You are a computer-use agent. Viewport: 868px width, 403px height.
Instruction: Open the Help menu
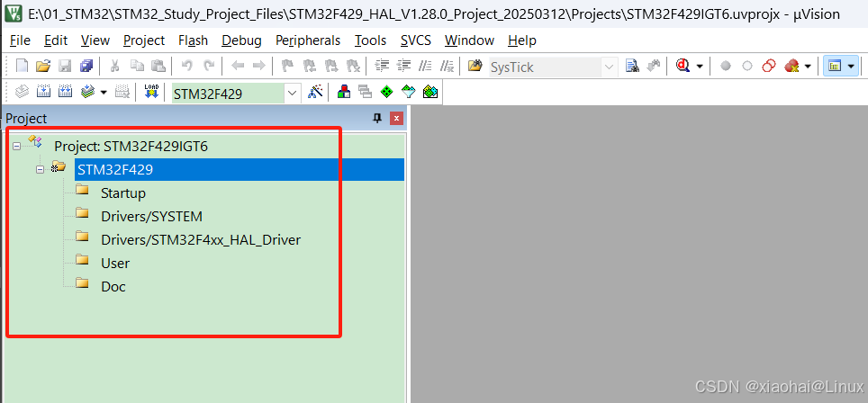(522, 40)
